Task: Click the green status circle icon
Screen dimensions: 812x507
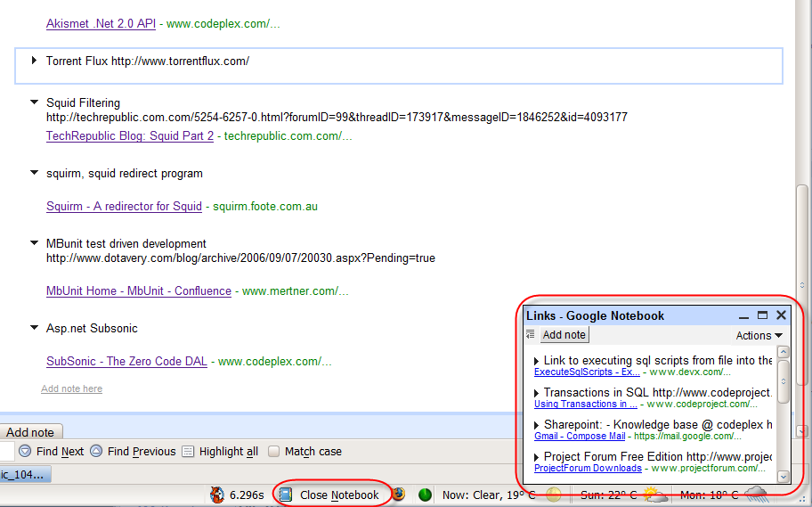Action: (426, 495)
